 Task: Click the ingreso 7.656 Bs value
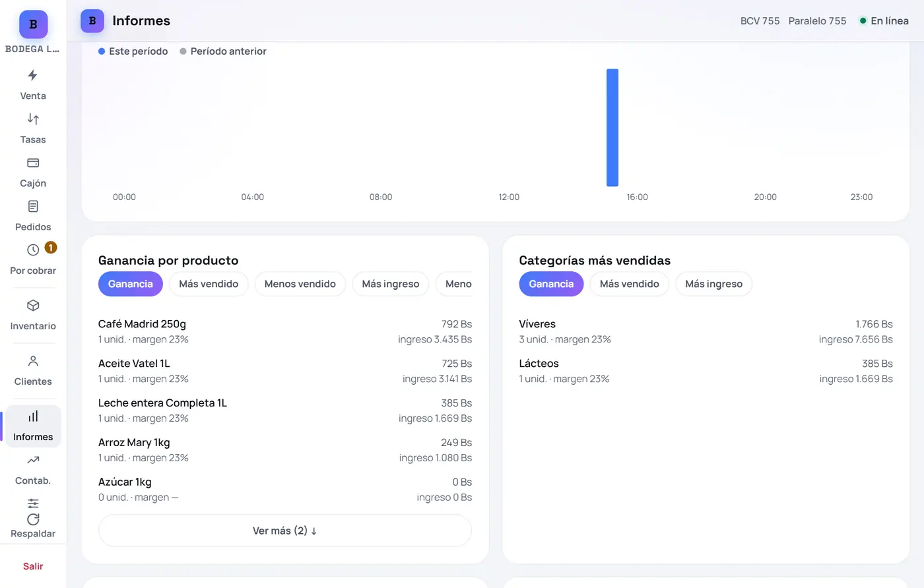(x=856, y=339)
